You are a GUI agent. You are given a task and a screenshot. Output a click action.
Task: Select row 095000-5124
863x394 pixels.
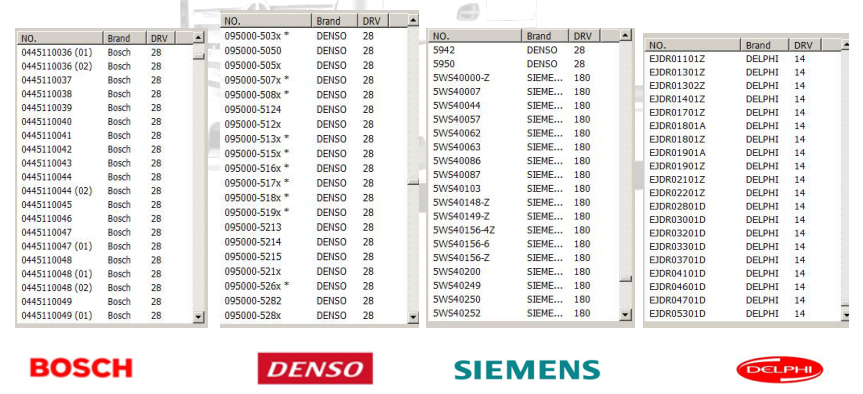point(314,110)
